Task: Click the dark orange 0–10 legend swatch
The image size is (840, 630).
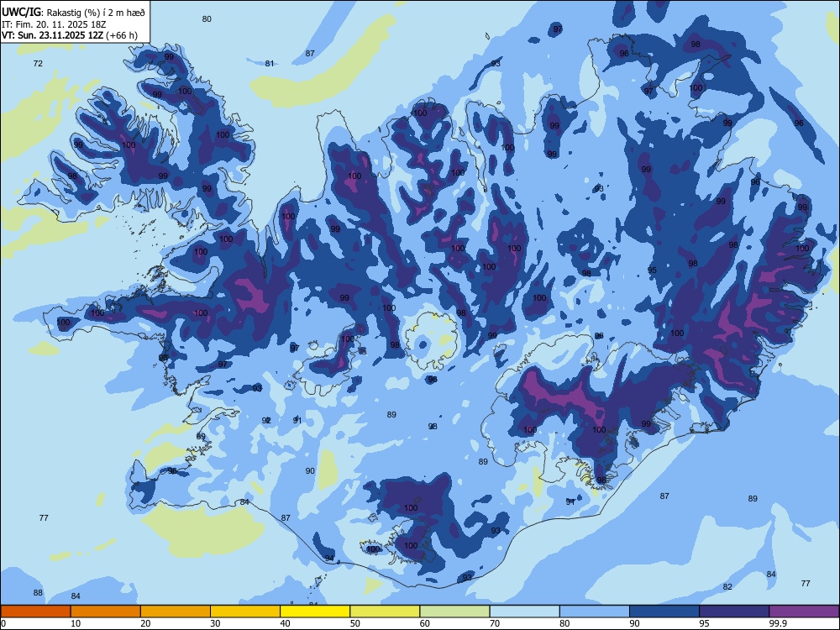Action: click(35, 612)
